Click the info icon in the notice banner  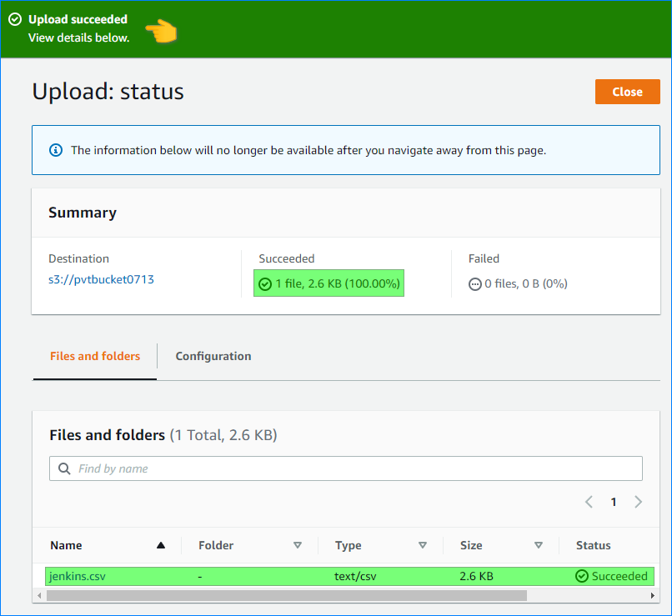pyautogui.click(x=56, y=150)
